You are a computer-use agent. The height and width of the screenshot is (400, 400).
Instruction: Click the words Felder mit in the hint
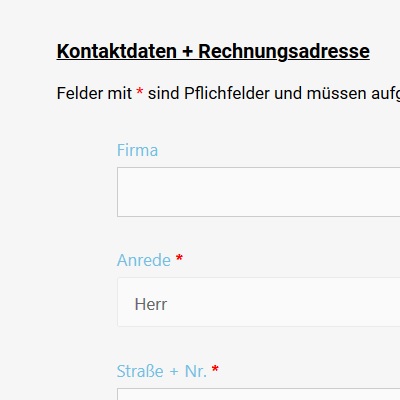94,93
